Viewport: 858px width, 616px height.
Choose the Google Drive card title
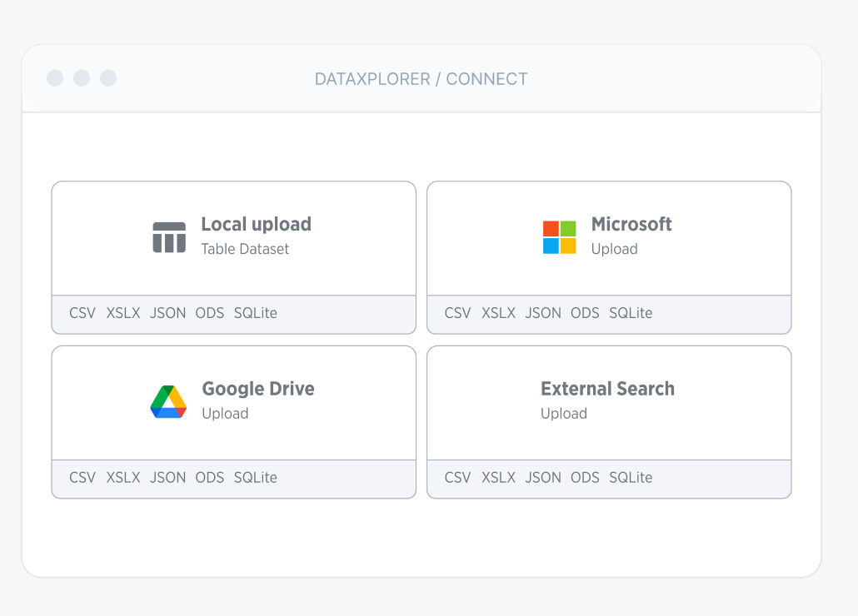pos(258,389)
